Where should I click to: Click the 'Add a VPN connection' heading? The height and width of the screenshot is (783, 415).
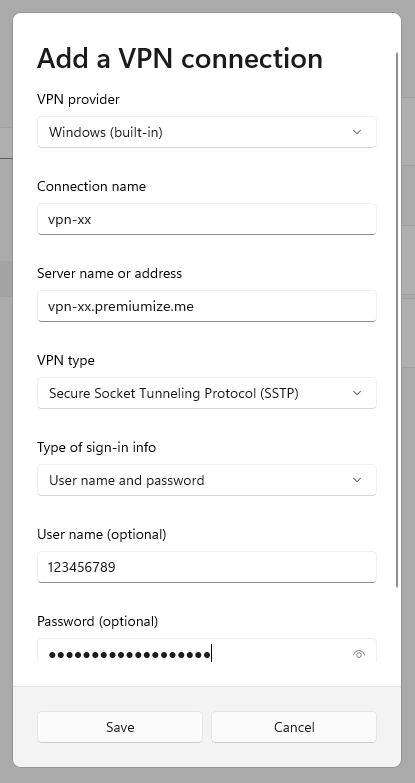180,58
